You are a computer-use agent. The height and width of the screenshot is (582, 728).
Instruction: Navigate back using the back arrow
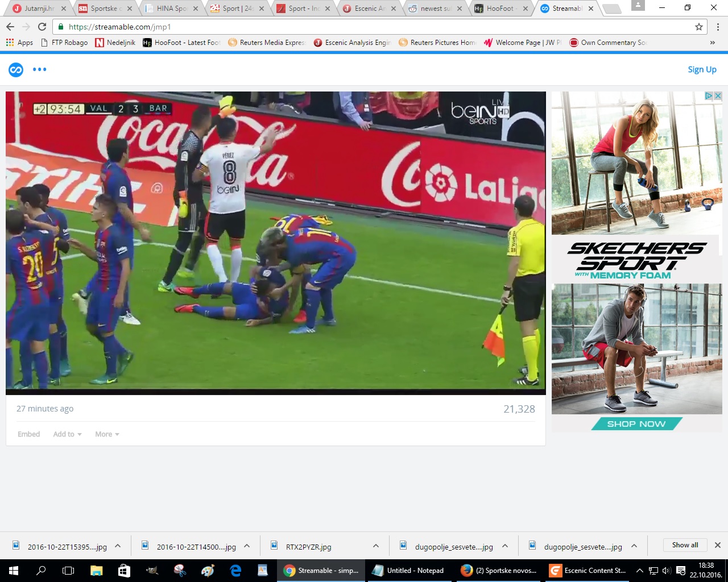[11, 26]
